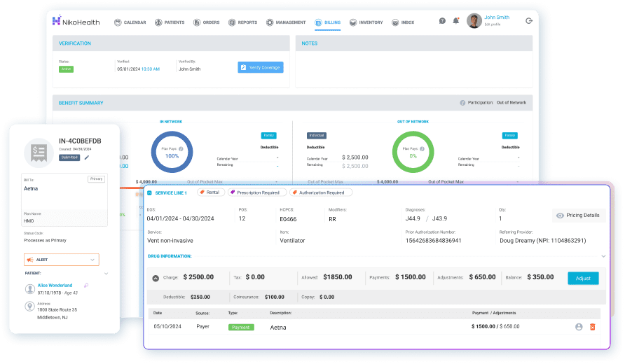Open the Calendar menu

click(x=130, y=22)
